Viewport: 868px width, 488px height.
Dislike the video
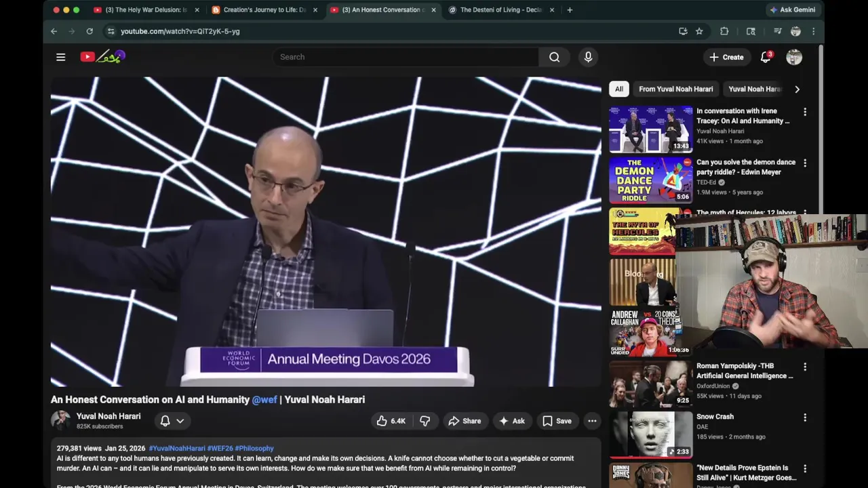tap(425, 421)
